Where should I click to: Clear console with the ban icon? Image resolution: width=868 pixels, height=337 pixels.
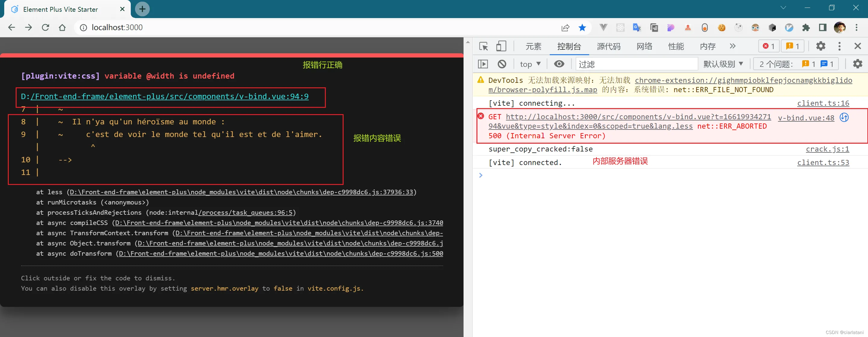(x=502, y=64)
